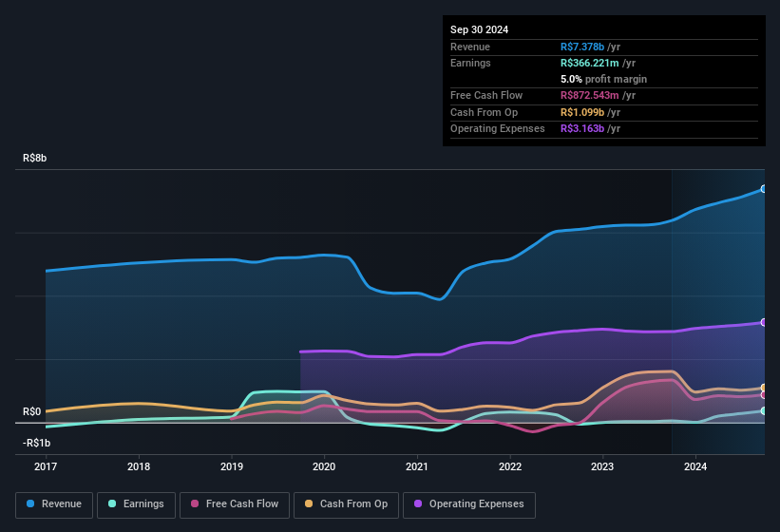This screenshot has height=532, width=780.
Task: Click the R$3.163b operating expenses value
Action: point(582,129)
